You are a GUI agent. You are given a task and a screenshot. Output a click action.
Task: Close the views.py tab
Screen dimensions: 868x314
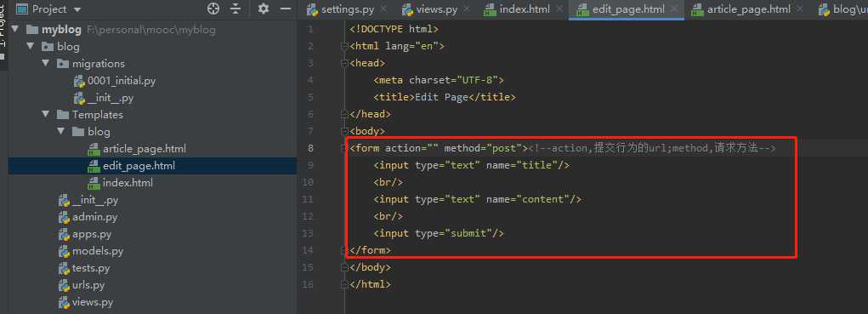click(x=468, y=9)
